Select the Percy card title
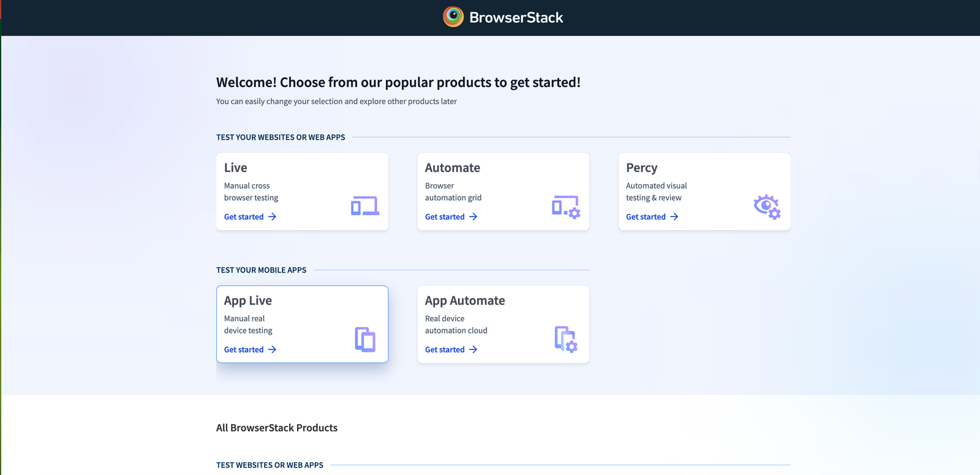Image resolution: width=980 pixels, height=475 pixels. pyautogui.click(x=642, y=168)
